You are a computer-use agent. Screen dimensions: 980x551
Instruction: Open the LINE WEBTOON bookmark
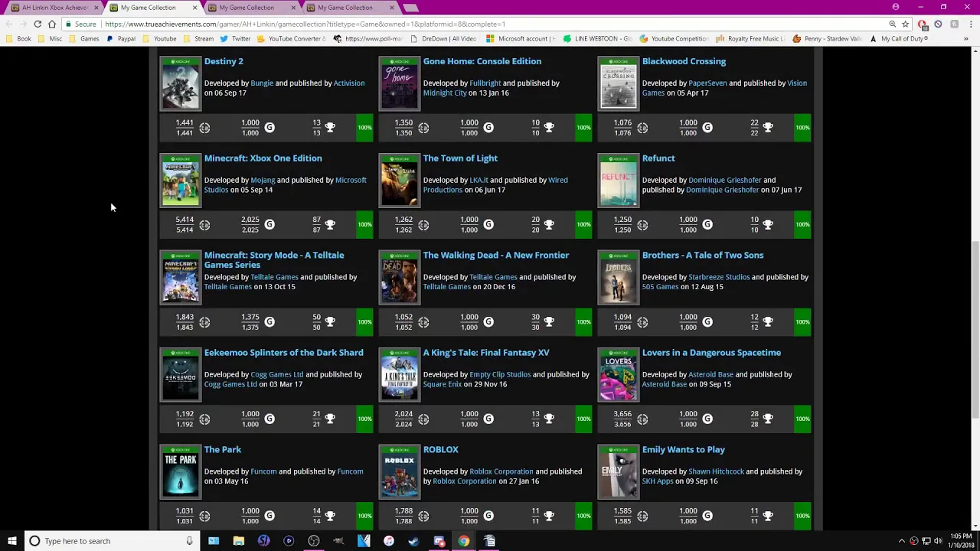point(597,38)
